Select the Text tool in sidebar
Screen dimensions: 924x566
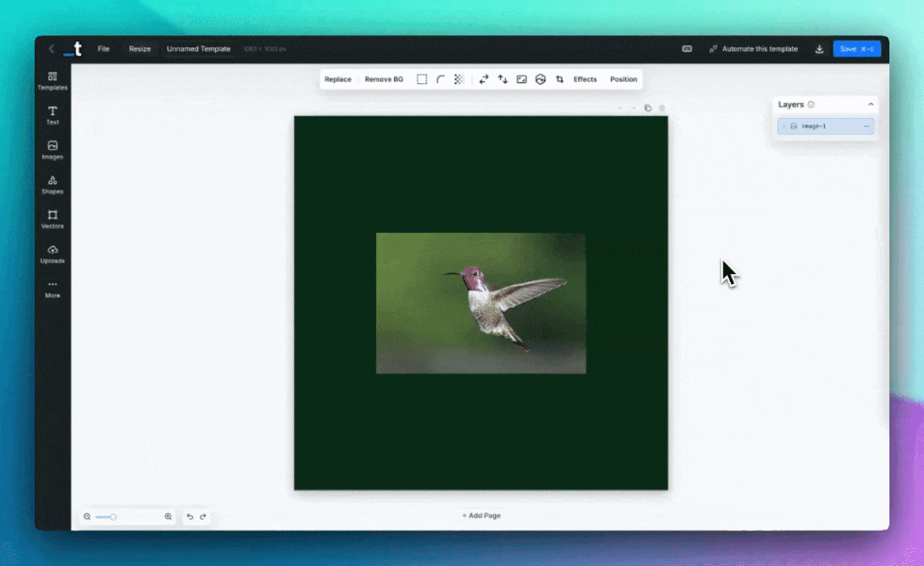(52, 115)
